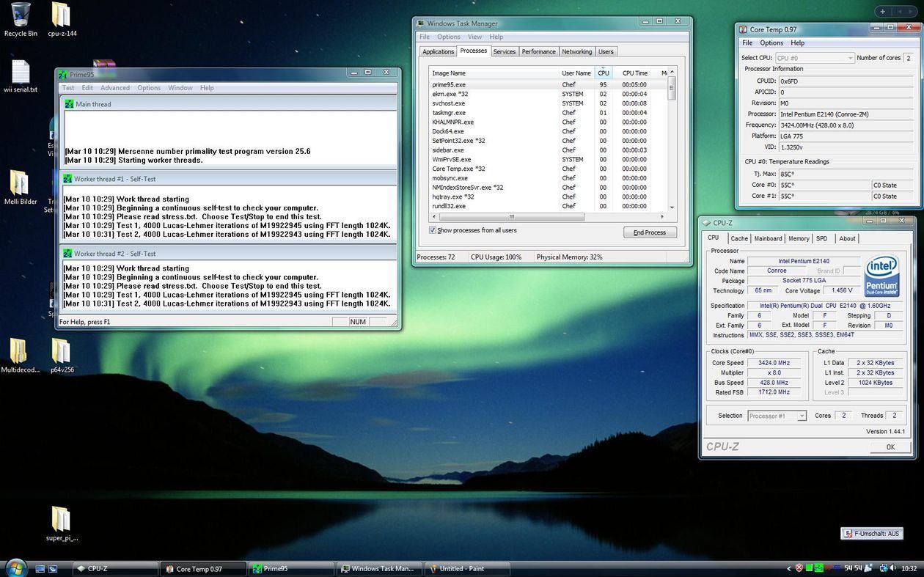Open the Test menu in Prime95
Screen dimensions: 924x577
tap(68, 88)
